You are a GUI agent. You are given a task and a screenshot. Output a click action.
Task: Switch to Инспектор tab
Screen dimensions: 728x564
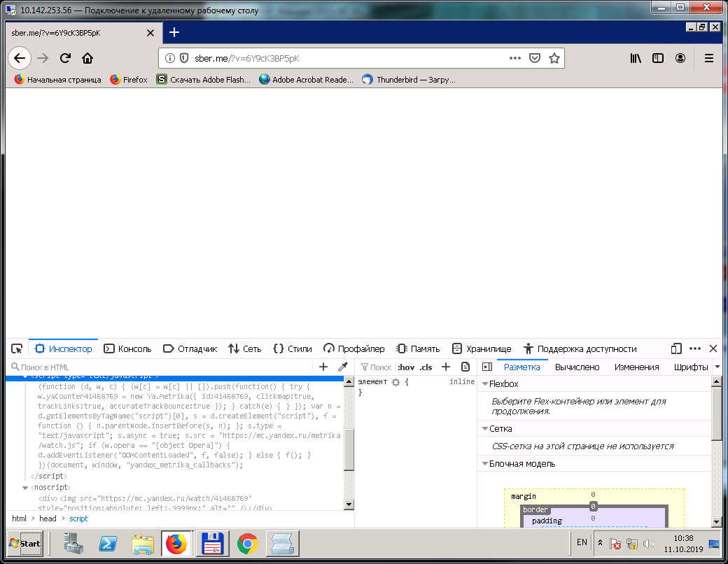64,348
